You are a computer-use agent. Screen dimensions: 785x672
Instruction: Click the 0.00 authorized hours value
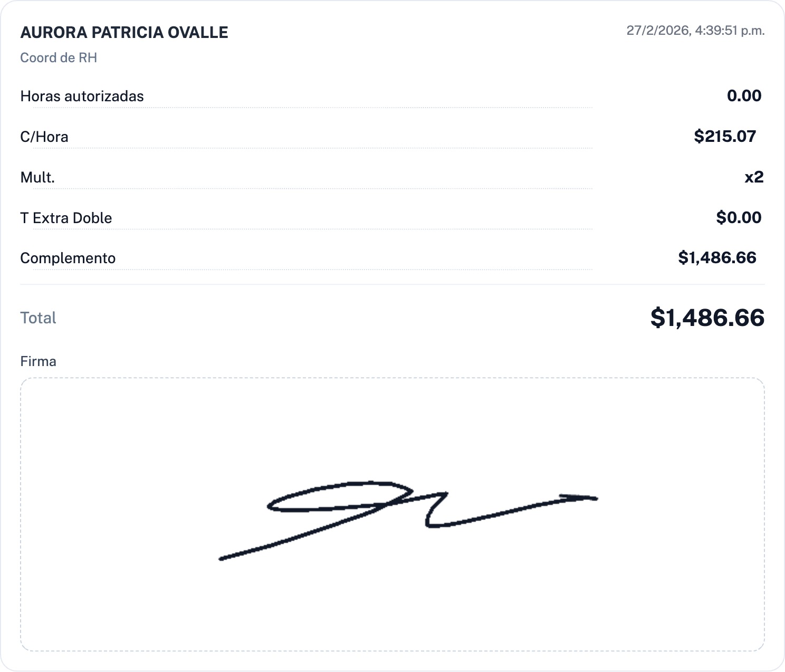coord(744,95)
